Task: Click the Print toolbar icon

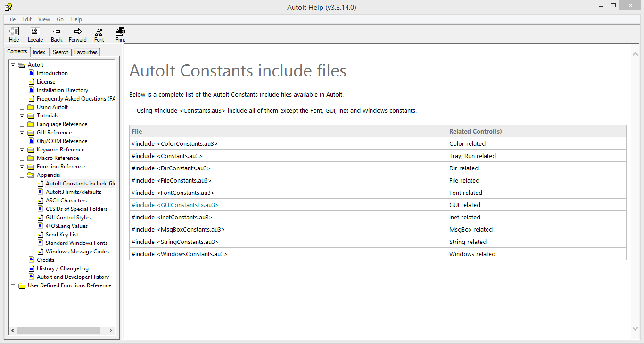Action: 120,32
